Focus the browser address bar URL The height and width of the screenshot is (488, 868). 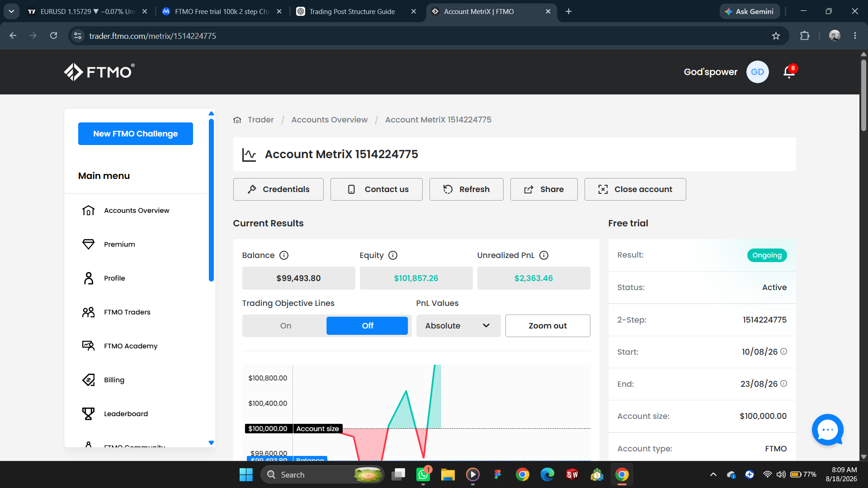tap(153, 36)
